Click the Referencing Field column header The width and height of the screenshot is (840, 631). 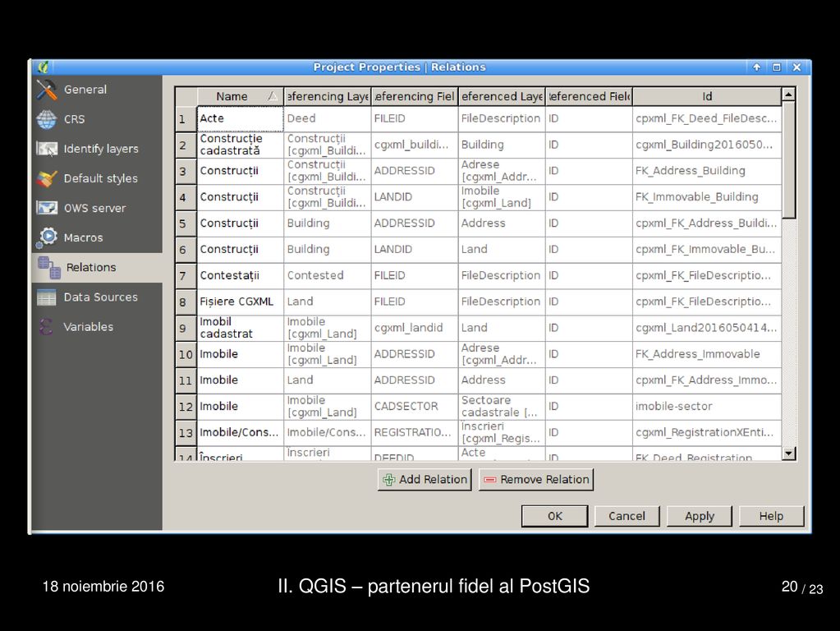click(x=415, y=96)
